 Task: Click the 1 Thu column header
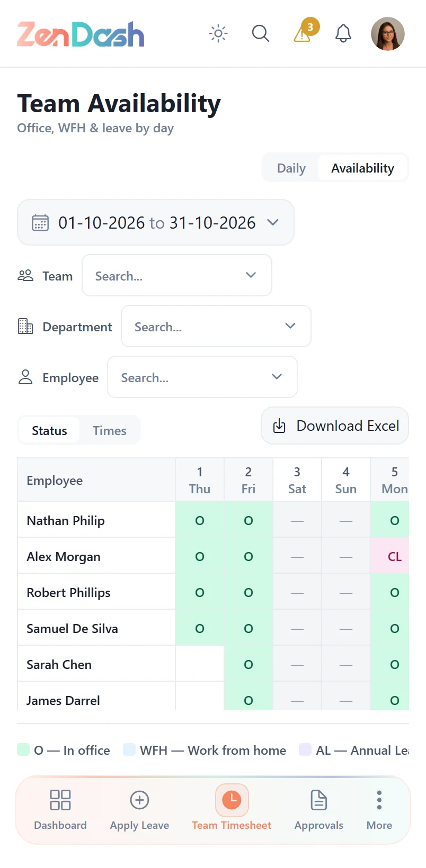tap(200, 480)
